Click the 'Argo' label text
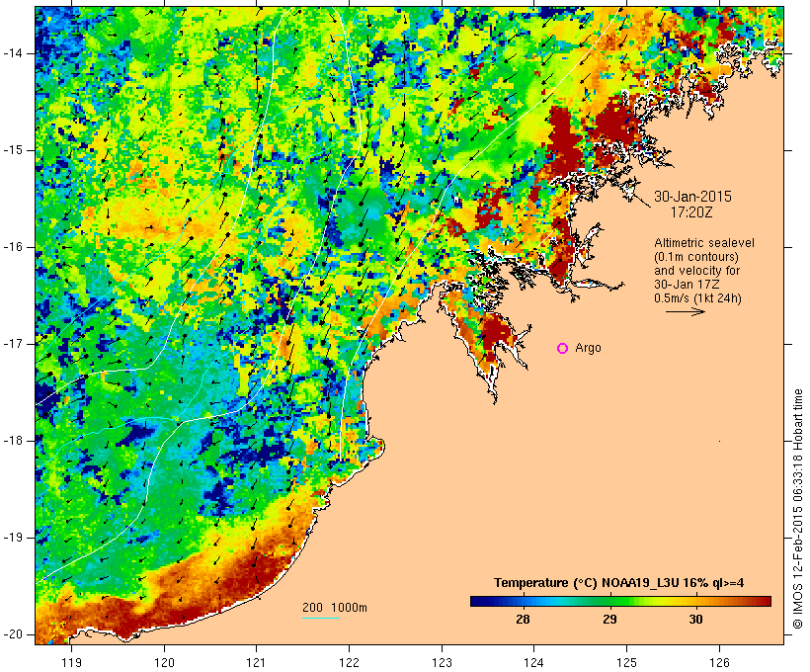This screenshot has height=672, width=810. click(x=589, y=348)
